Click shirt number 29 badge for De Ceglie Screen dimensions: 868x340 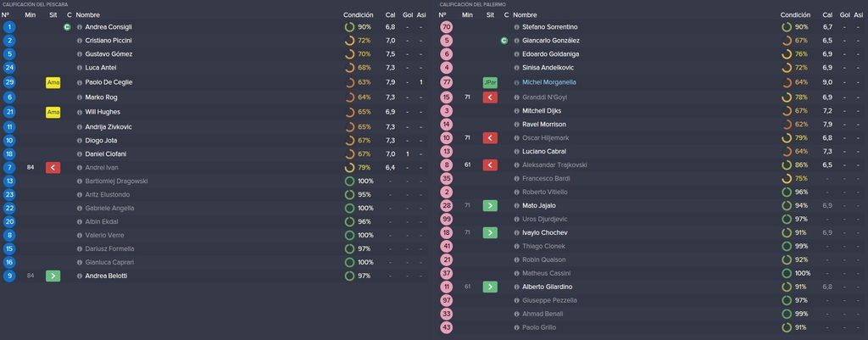coord(9,82)
